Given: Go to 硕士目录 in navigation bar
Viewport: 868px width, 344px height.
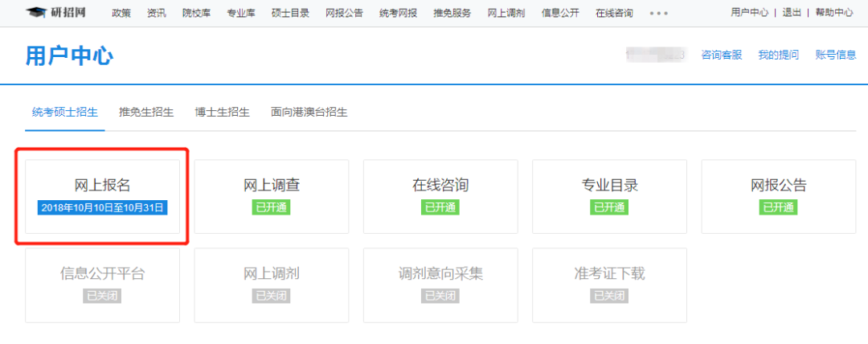Looking at the screenshot, I should (x=289, y=14).
